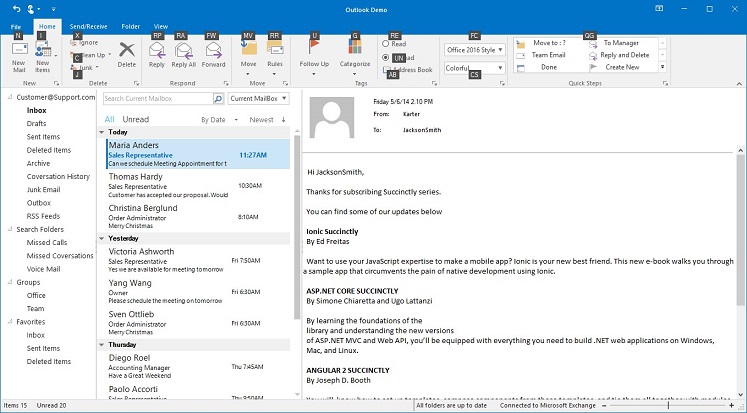
Task: Open the Office 2016 Style dropdown
Action: click(x=475, y=50)
